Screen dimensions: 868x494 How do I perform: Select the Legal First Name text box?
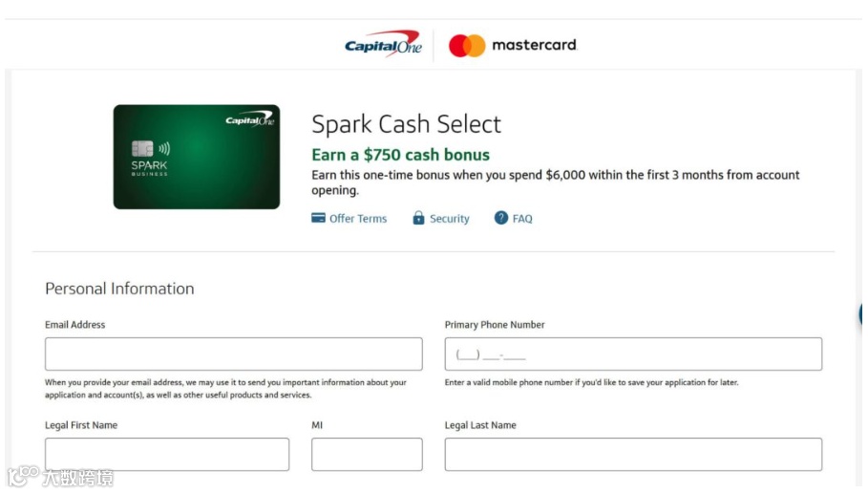point(167,454)
